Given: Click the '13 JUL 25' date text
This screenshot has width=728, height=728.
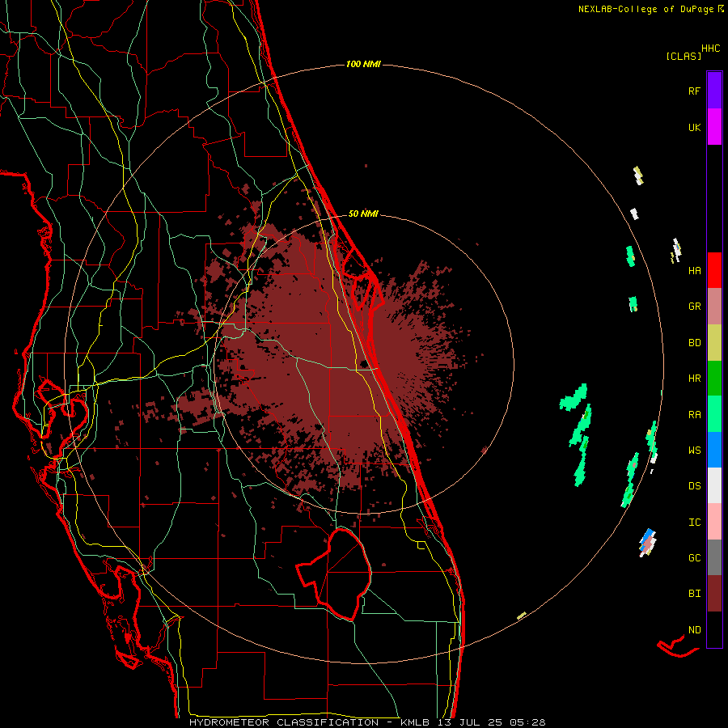Looking at the screenshot, I should 470,722.
